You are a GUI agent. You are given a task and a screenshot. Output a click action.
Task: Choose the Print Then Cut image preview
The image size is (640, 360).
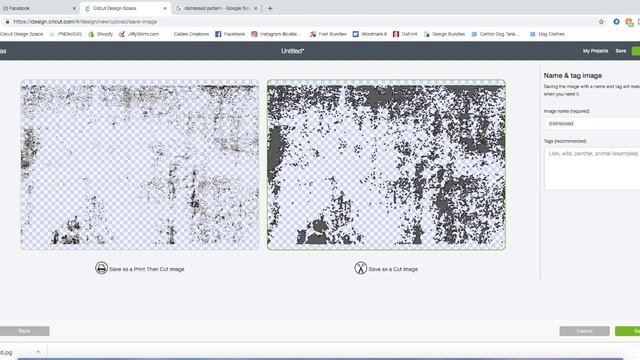point(140,164)
